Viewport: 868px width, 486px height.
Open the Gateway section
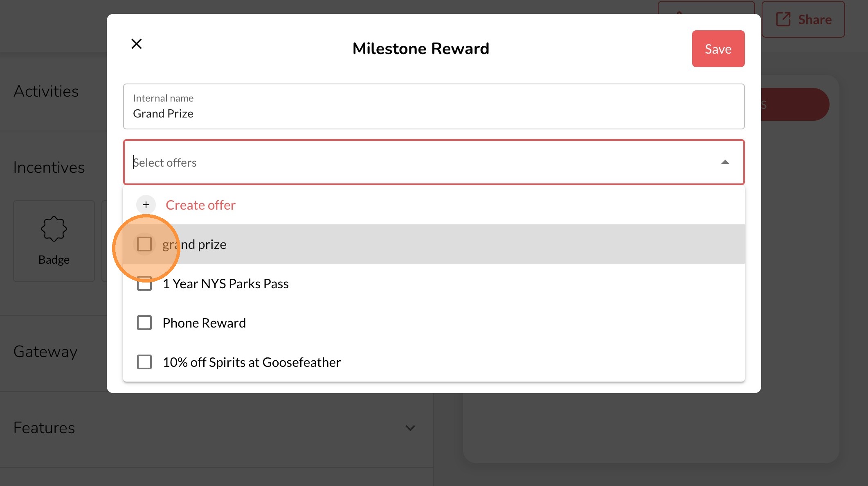click(45, 351)
